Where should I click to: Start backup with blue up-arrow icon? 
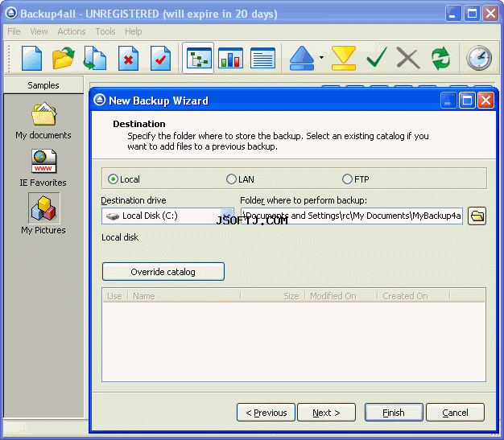(301, 58)
